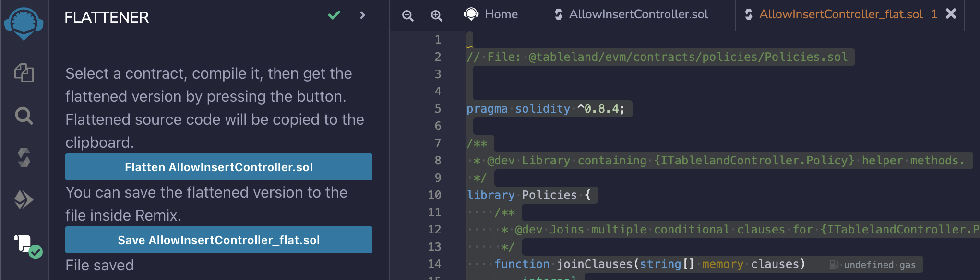
Task: Expand the Flattener panel chevron arrow
Action: click(362, 15)
